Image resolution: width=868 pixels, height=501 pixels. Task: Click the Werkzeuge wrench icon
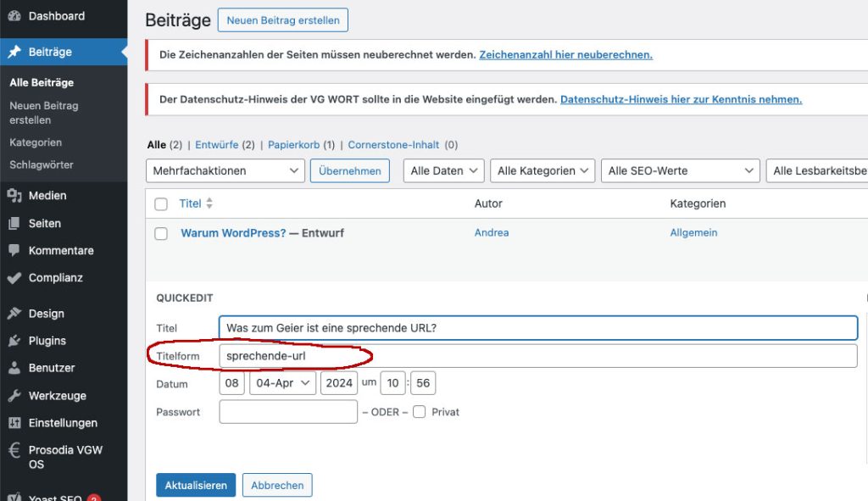pos(14,396)
